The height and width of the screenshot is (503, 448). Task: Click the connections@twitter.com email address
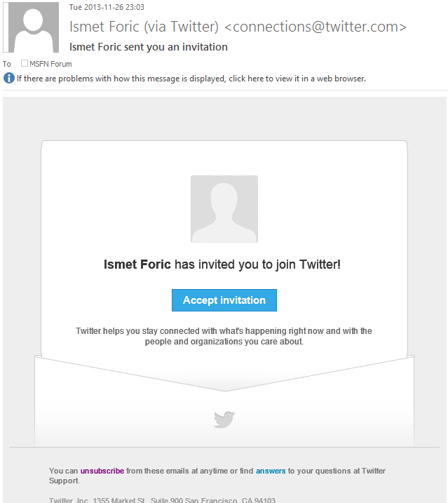[x=315, y=27]
